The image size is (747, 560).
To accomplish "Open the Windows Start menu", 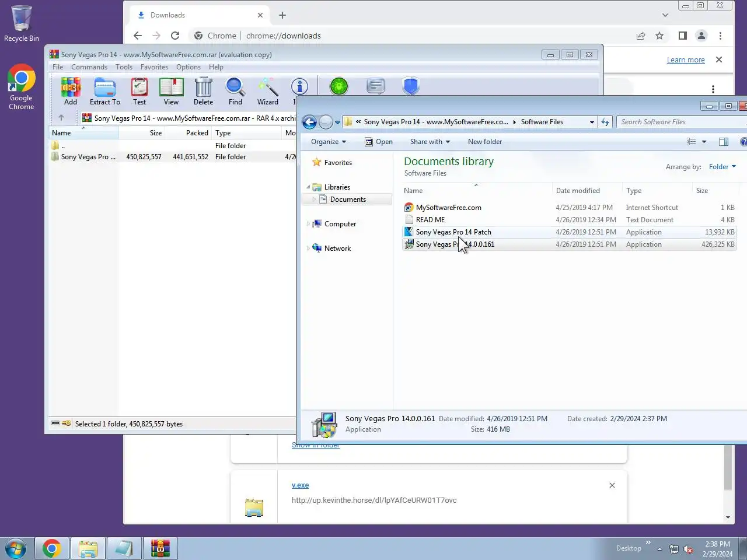I will click(x=16, y=549).
